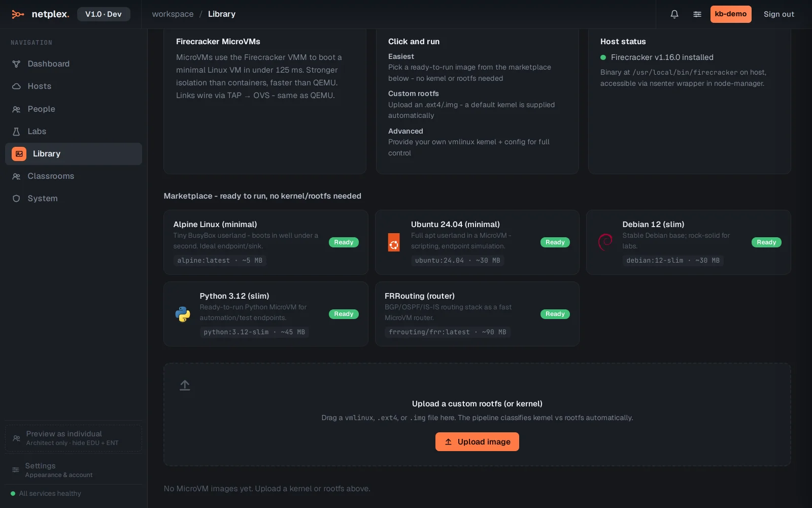Click the Host status heading
Screen dimensions: 812x508
click(623, 42)
